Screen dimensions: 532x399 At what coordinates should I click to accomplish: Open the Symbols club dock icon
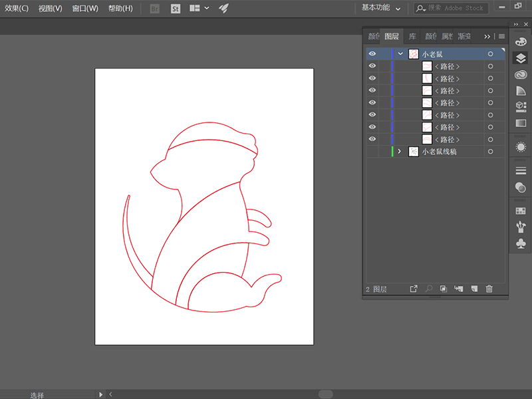click(521, 243)
